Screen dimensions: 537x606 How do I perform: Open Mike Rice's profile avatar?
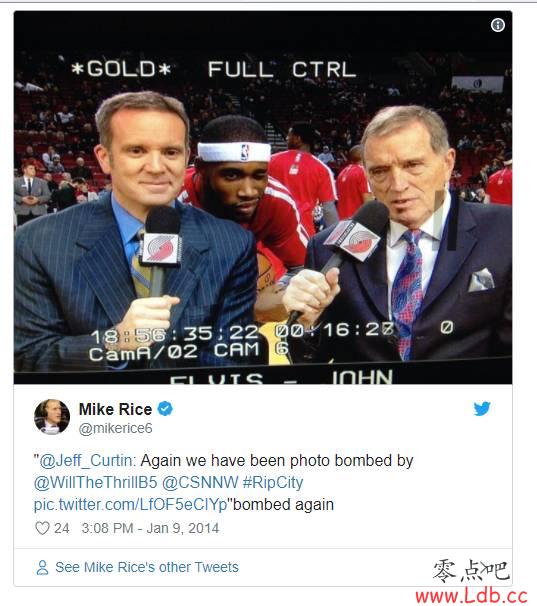pos(52,417)
